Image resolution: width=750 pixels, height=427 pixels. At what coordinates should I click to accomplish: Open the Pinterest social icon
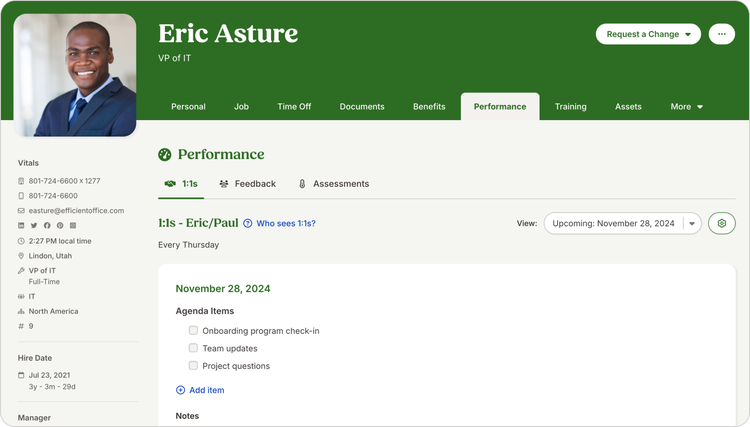click(60, 226)
